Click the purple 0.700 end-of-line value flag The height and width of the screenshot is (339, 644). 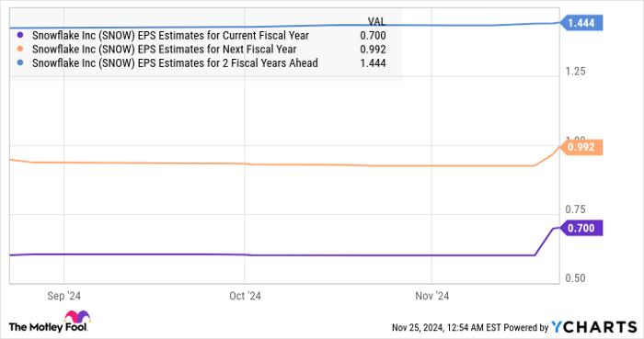581,228
